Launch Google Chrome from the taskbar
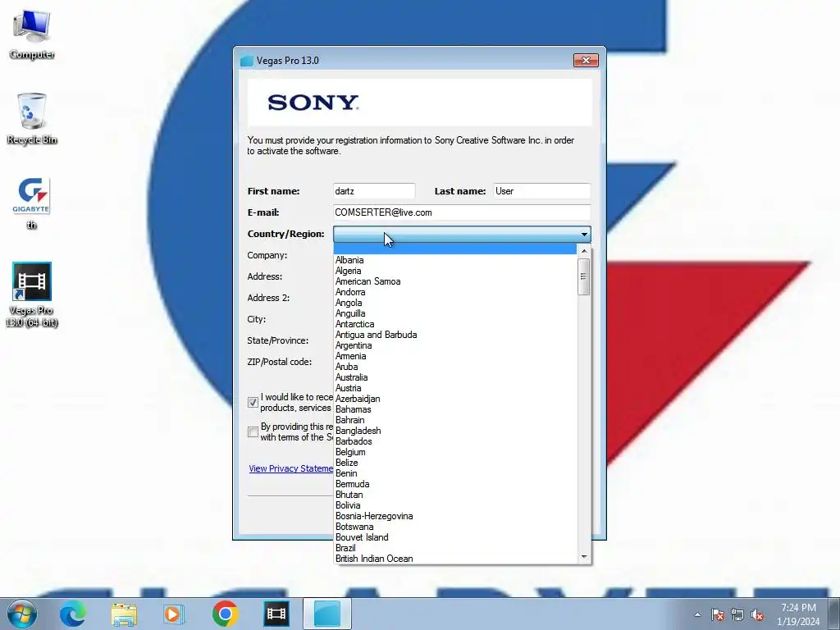The width and height of the screenshot is (840, 630). (x=225, y=614)
